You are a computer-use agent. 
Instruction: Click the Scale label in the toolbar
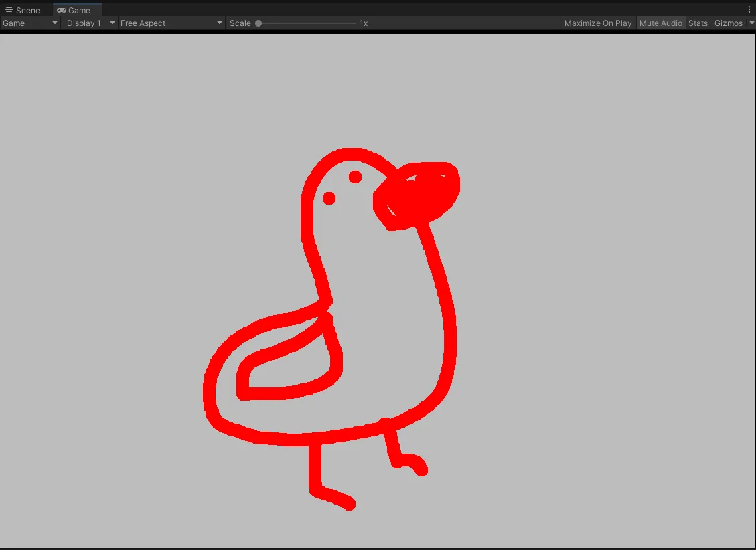[240, 23]
